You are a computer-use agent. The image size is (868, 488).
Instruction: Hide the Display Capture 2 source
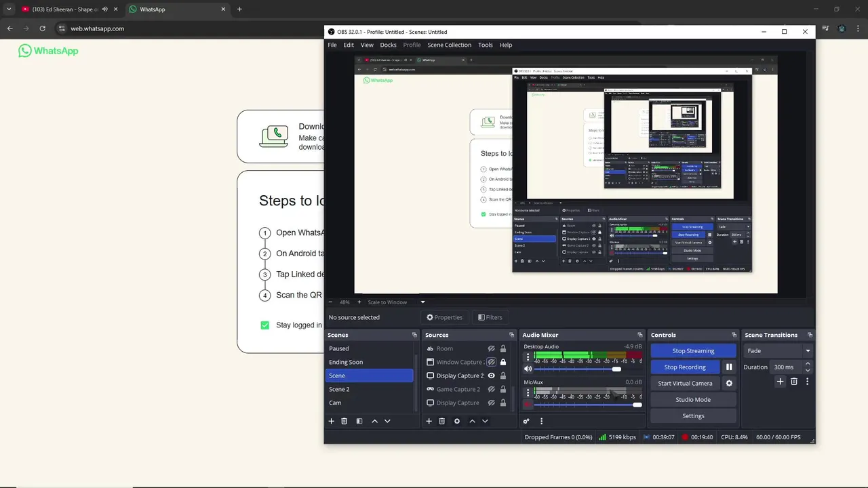click(x=491, y=375)
